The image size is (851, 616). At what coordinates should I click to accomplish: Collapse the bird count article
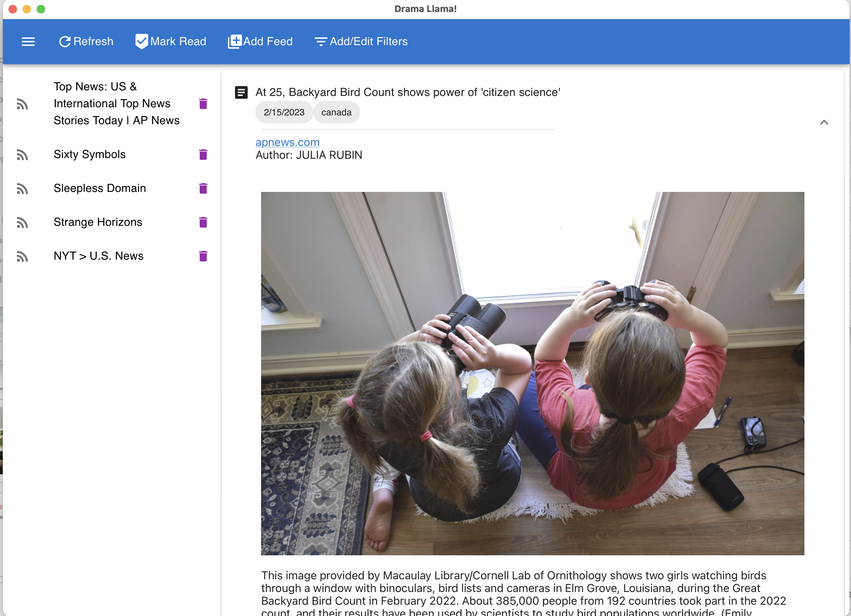coord(824,122)
